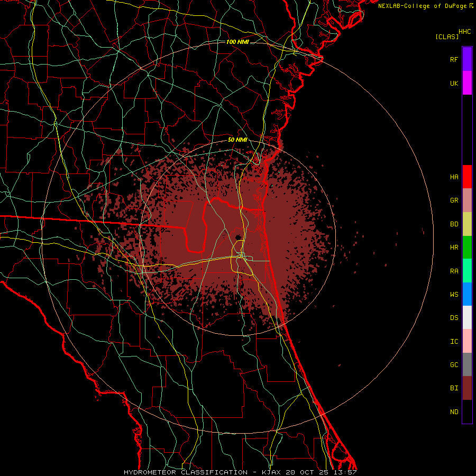The width and height of the screenshot is (476, 476).
Task: Click the HR legend label
Action: pyautogui.click(x=454, y=248)
